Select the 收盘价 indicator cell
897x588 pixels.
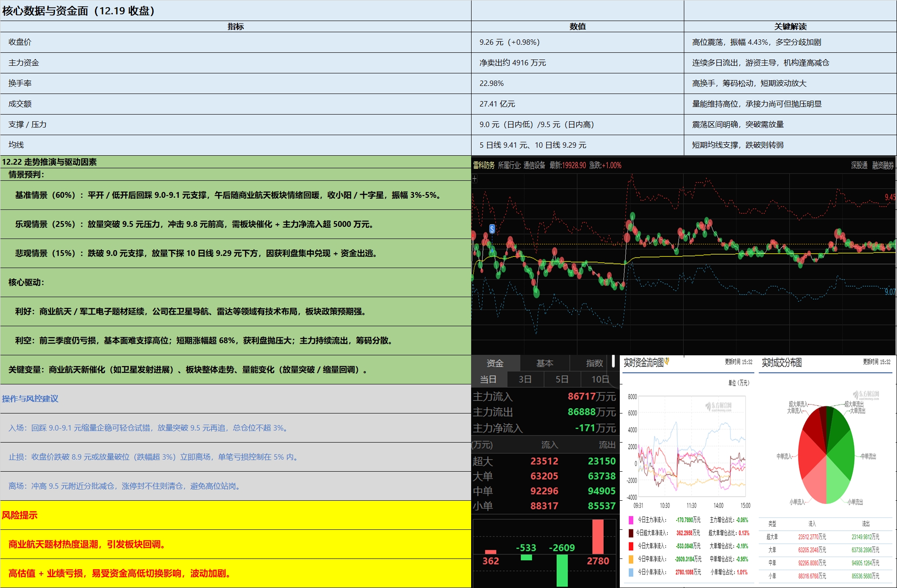tap(20, 42)
